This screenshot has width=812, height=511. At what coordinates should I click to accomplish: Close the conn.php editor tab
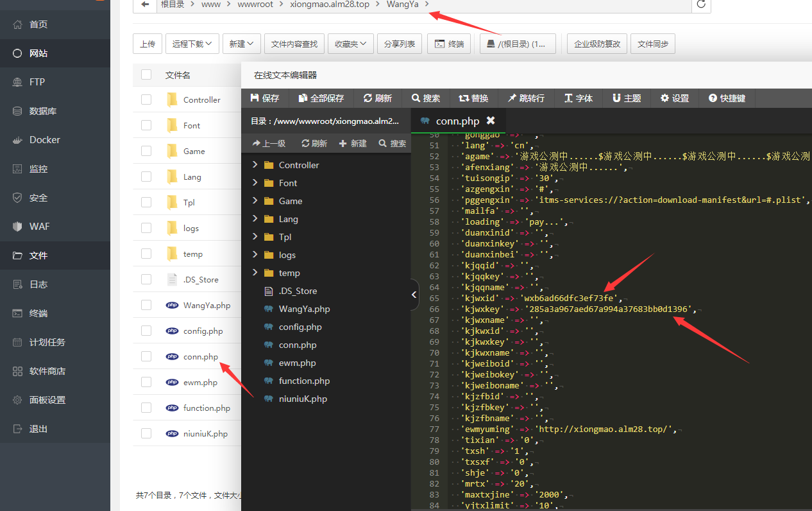[x=491, y=121]
